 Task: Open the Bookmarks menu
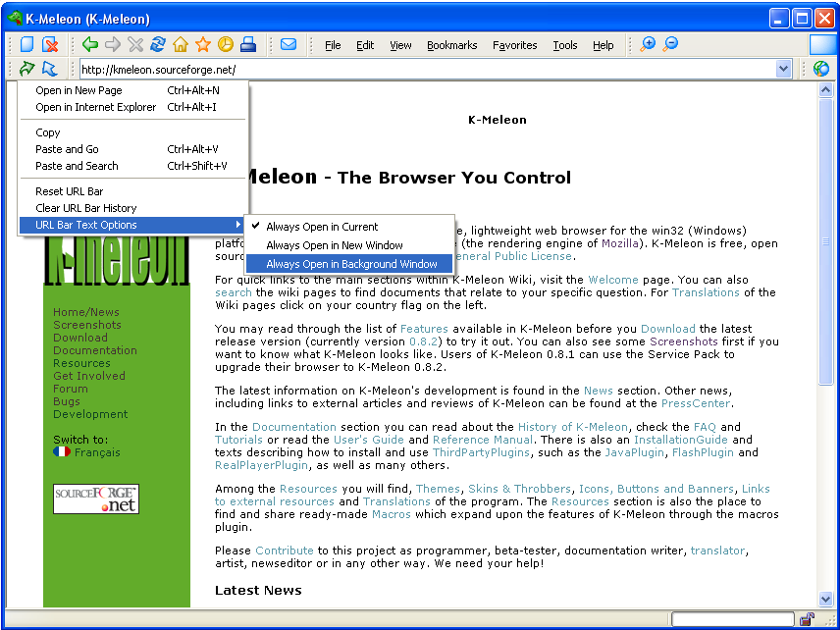click(x=451, y=45)
